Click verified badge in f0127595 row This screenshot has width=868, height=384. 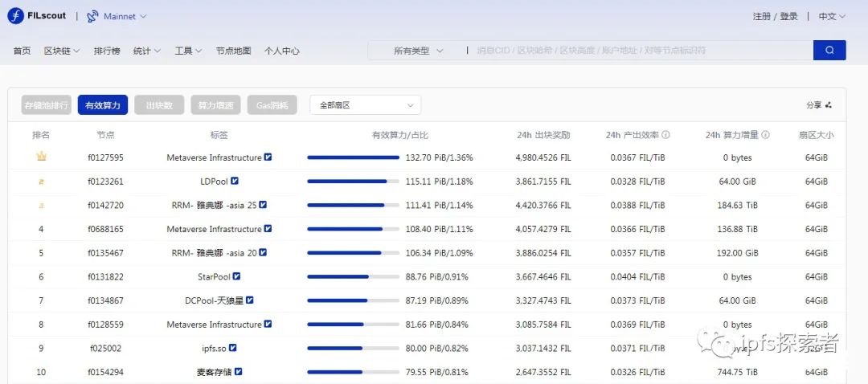[268, 157]
